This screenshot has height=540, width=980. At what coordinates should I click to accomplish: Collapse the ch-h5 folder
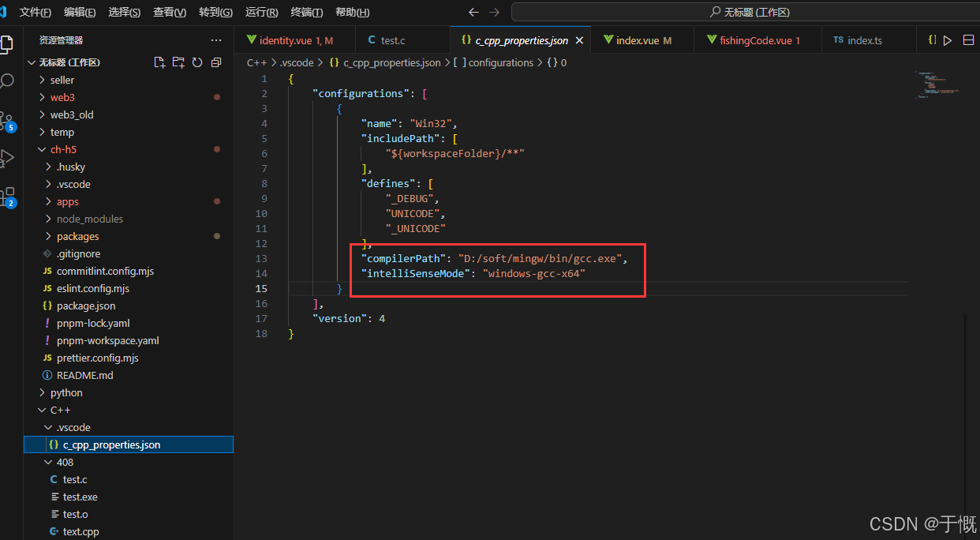(x=63, y=149)
